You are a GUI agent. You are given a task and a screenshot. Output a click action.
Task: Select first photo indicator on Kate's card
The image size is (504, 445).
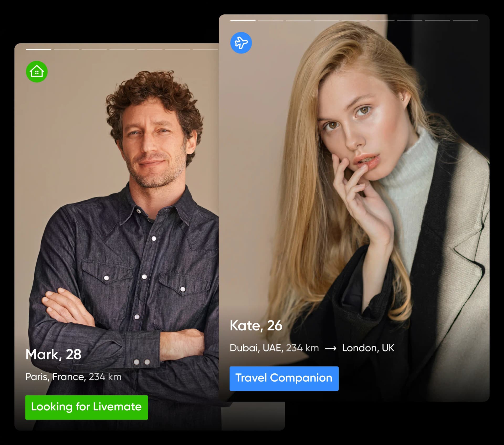243,20
